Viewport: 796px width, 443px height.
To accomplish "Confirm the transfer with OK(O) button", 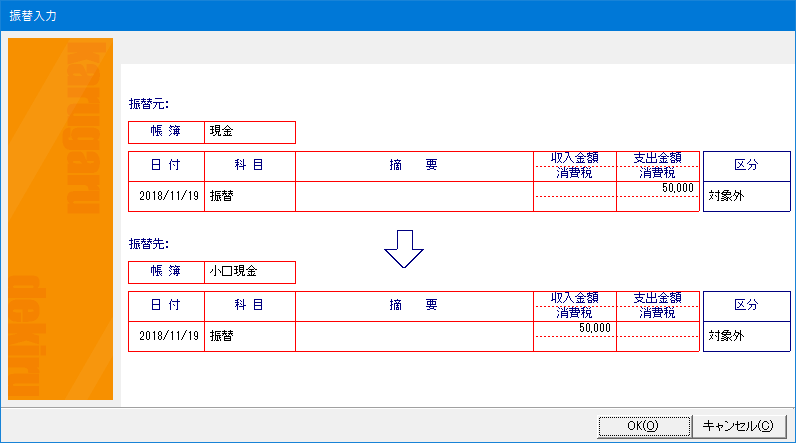I will pyautogui.click(x=644, y=426).
